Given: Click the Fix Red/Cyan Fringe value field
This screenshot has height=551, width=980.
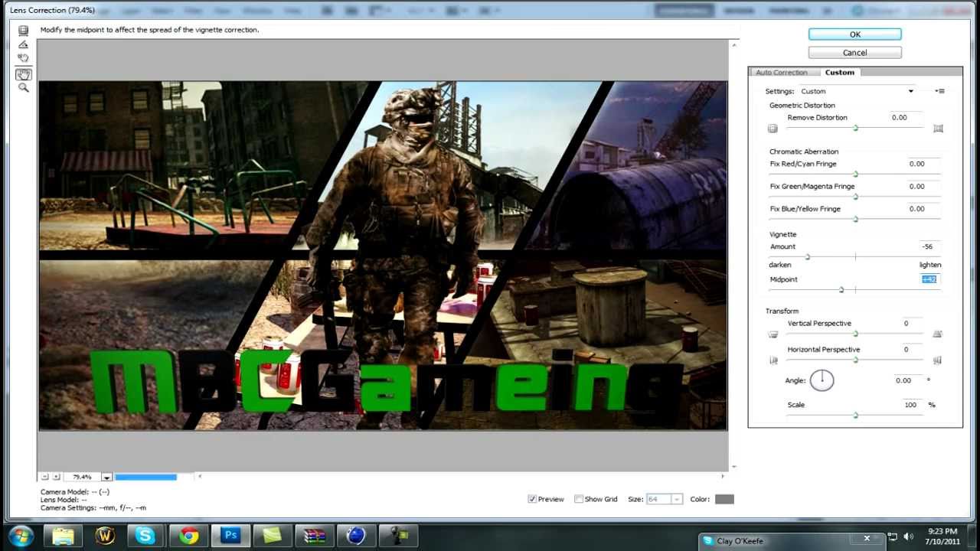Looking at the screenshot, I should coord(924,164).
